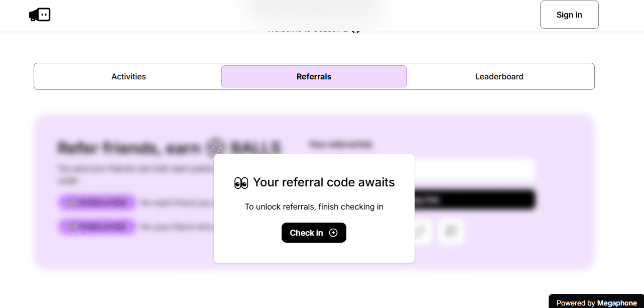Click the circled arrow icon beside Check in
644x308 pixels.
(x=333, y=233)
